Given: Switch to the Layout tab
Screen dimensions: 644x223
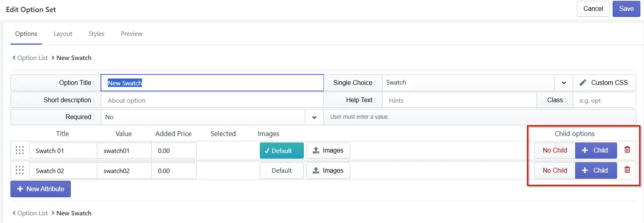Looking at the screenshot, I should [x=63, y=34].
